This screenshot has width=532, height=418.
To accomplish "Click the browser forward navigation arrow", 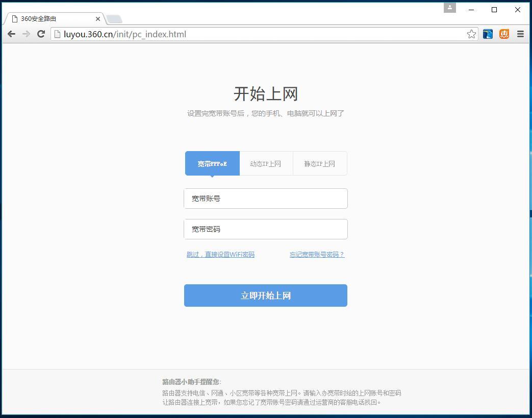I will click(x=26, y=34).
